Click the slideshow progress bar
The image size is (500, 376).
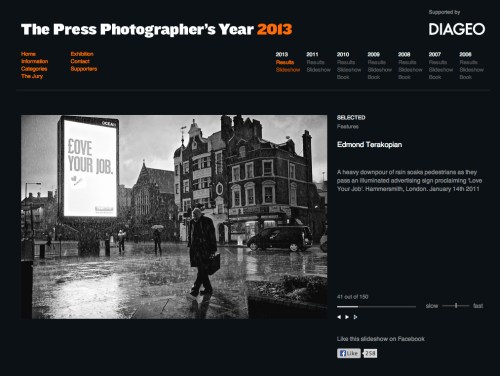point(376,306)
